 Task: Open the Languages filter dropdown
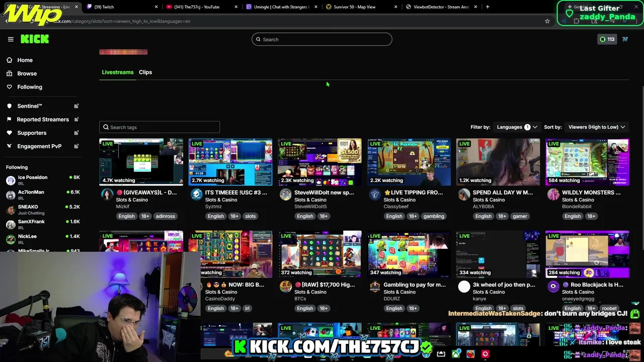[517, 127]
